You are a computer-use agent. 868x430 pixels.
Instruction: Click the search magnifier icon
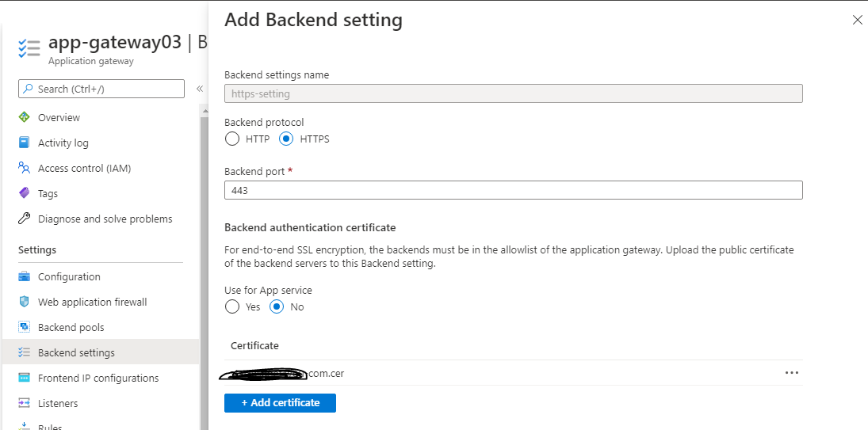click(x=29, y=89)
